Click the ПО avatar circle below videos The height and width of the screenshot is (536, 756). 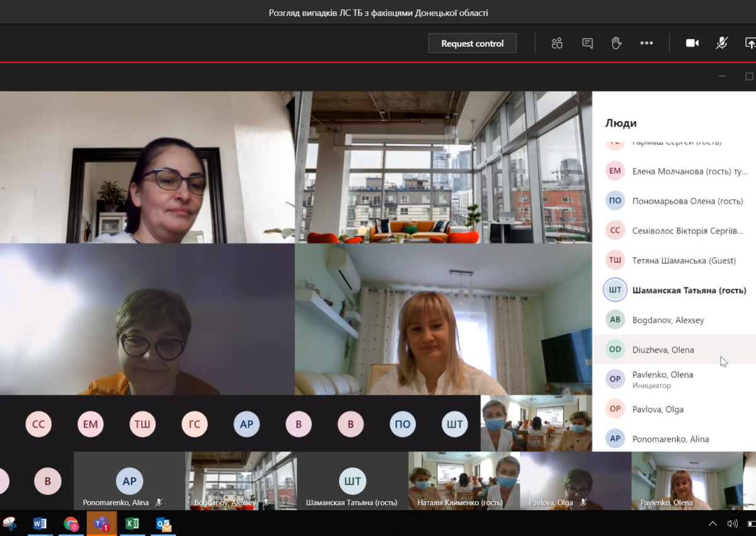(x=403, y=424)
